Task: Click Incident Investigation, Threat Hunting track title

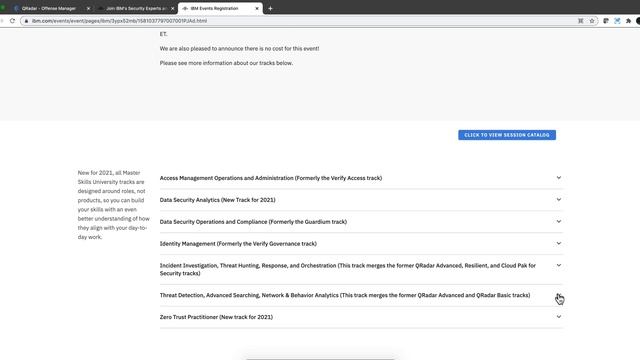Action: coord(347,269)
